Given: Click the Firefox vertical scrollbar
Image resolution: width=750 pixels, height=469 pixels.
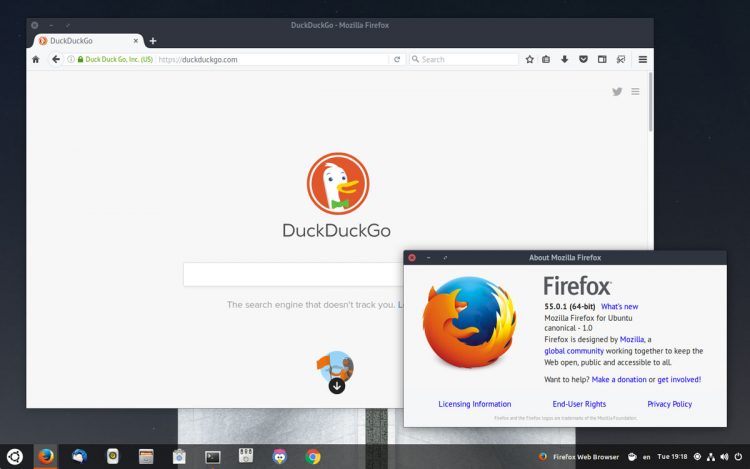Looking at the screenshot, I should click(650, 101).
